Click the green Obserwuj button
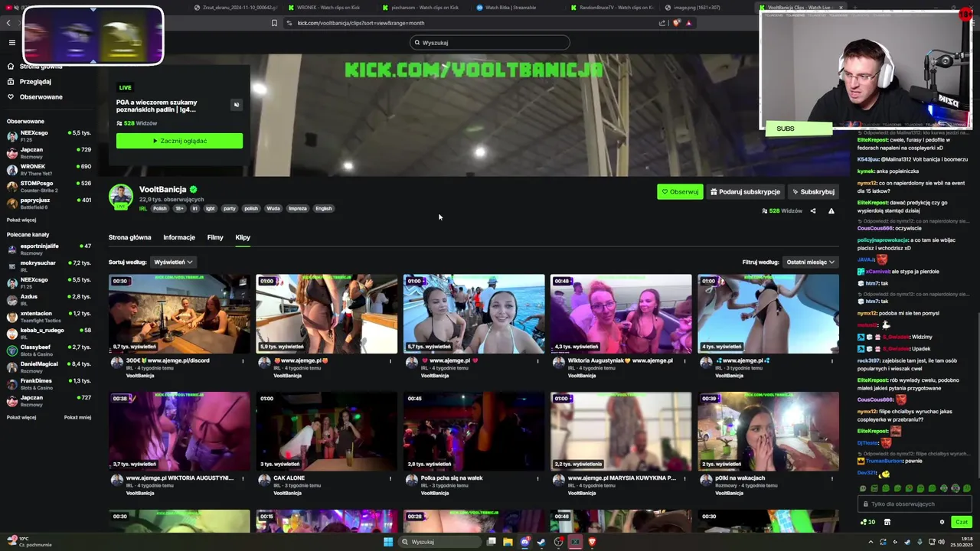This screenshot has width=980, height=551. (x=680, y=192)
